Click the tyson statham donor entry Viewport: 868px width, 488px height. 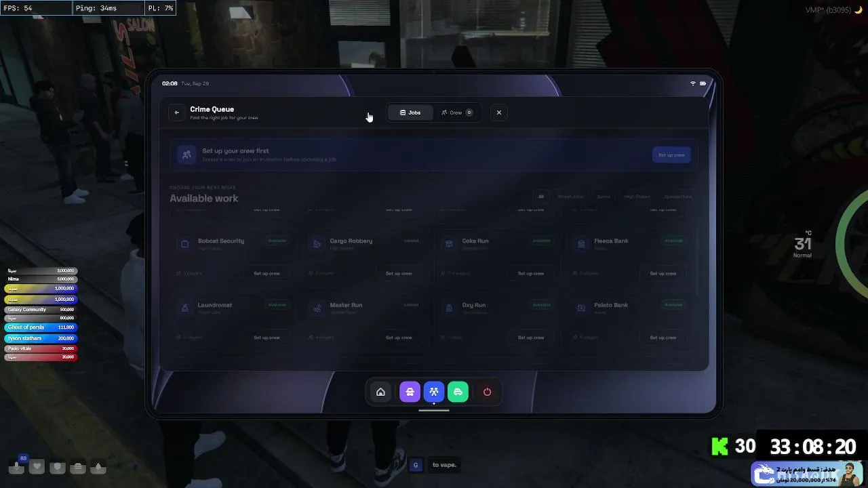(x=41, y=338)
